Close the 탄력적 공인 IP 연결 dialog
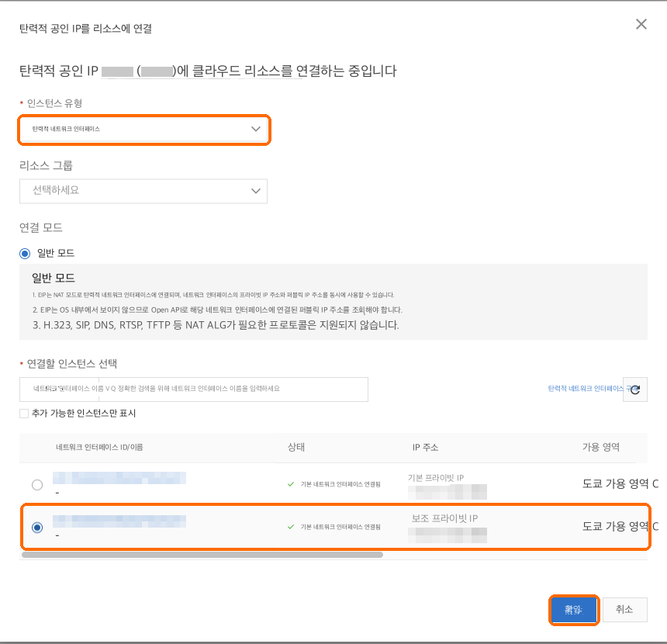667x644 pixels. click(641, 24)
